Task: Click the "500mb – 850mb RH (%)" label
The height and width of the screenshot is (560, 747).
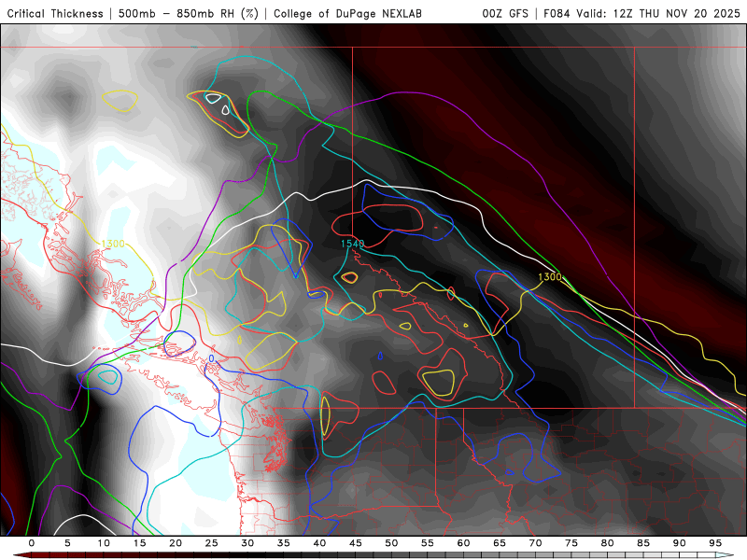Action: point(189,13)
